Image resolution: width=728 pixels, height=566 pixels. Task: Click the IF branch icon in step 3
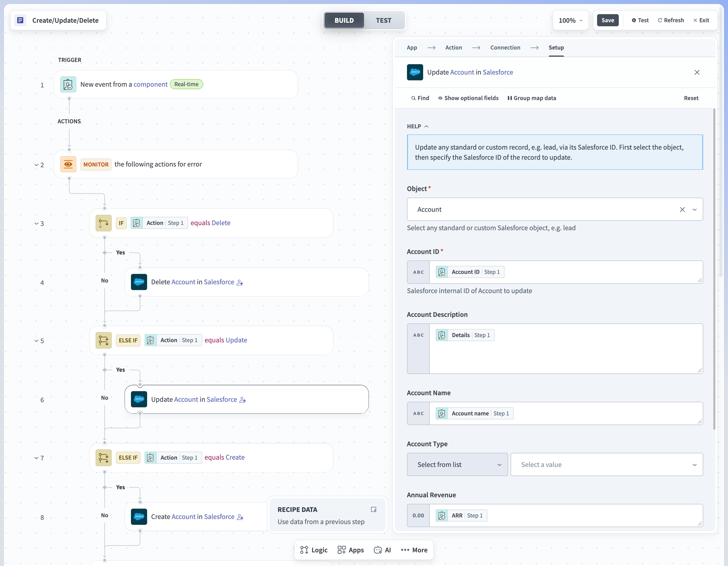(103, 223)
